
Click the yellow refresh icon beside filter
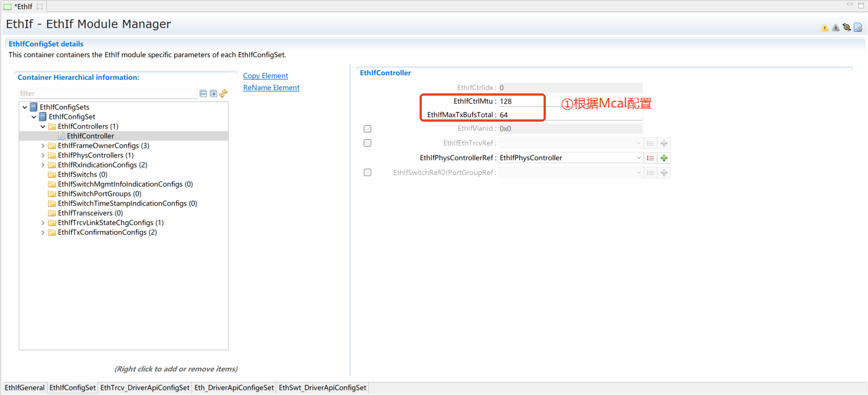tap(224, 93)
